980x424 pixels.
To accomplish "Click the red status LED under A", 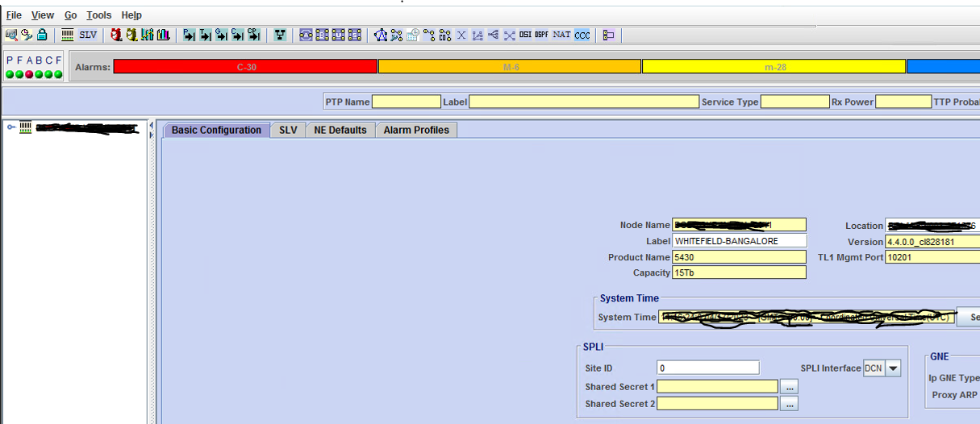I will coord(29,74).
